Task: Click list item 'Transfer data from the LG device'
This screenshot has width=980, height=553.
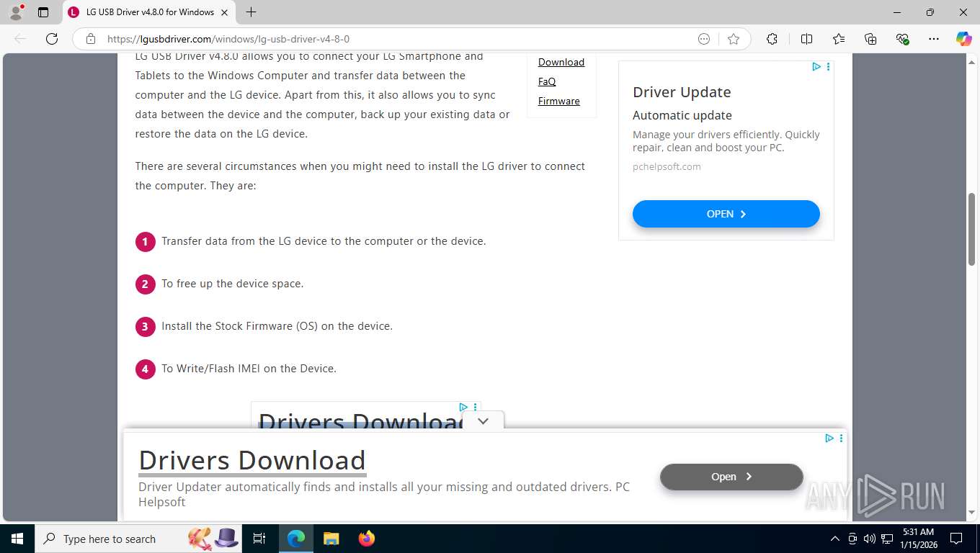Action: [324, 241]
